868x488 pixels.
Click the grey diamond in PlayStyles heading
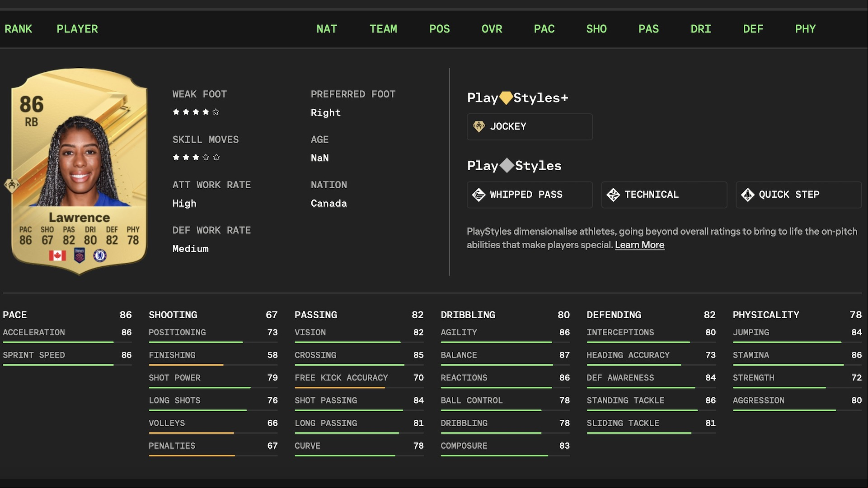(507, 166)
